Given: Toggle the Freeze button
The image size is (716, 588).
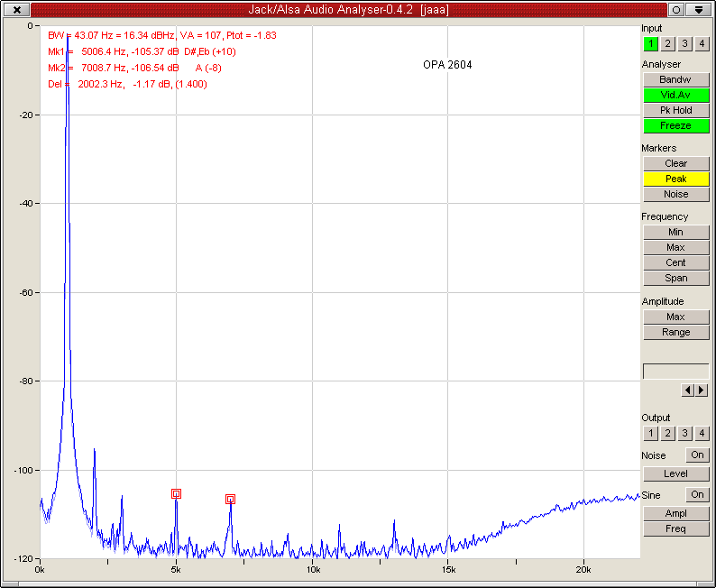Looking at the screenshot, I should coord(675,125).
